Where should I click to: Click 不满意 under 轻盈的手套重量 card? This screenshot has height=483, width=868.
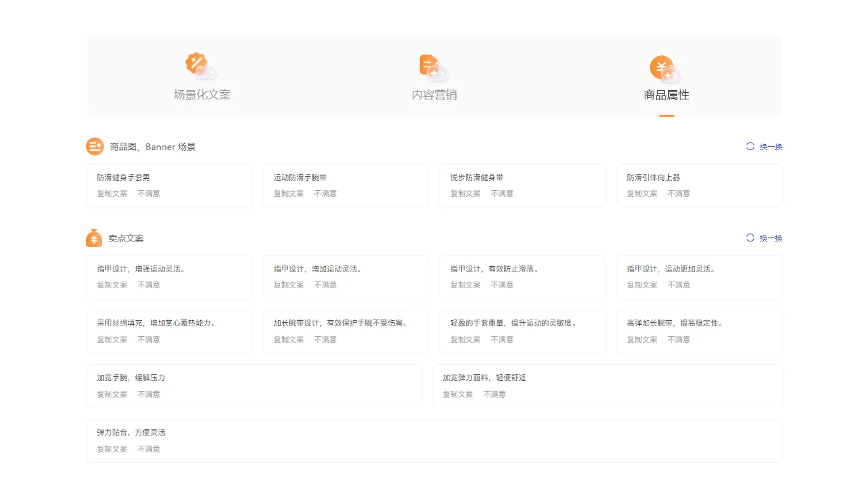point(502,340)
